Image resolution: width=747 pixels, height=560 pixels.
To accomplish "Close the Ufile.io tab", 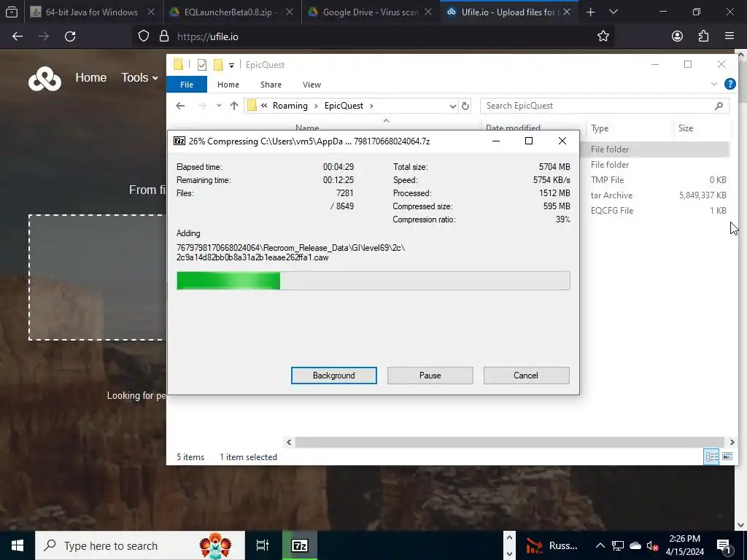I will coord(566,12).
